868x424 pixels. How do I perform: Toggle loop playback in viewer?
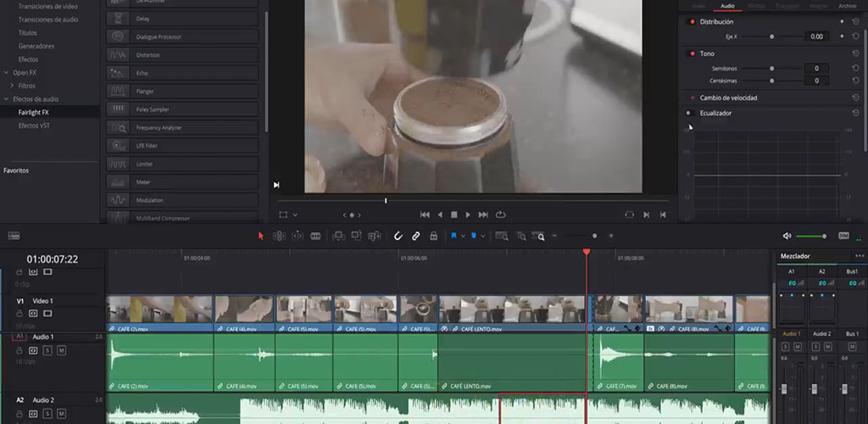(x=501, y=215)
